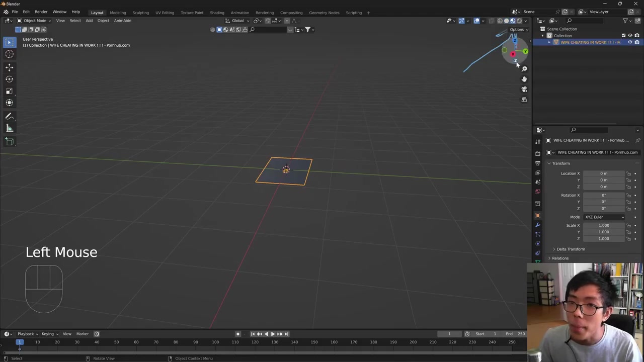Select the Cursor tool in the toolbar

(x=9, y=54)
